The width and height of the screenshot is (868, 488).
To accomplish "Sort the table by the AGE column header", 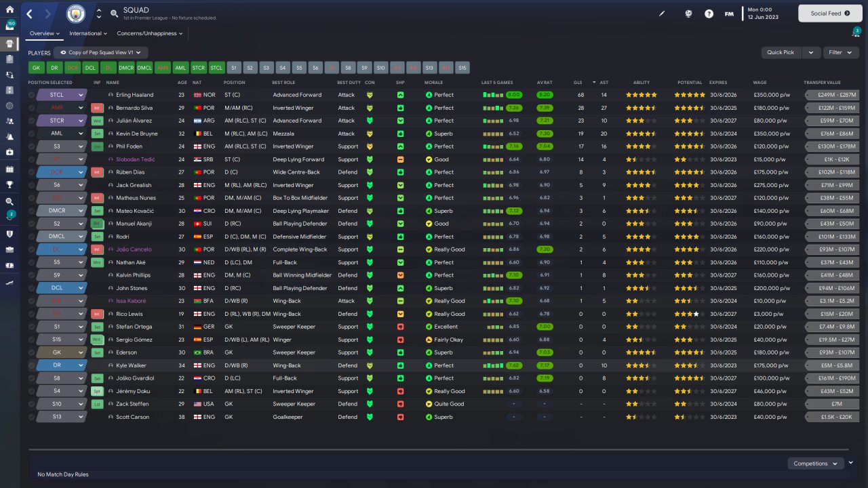I will [x=182, y=83].
